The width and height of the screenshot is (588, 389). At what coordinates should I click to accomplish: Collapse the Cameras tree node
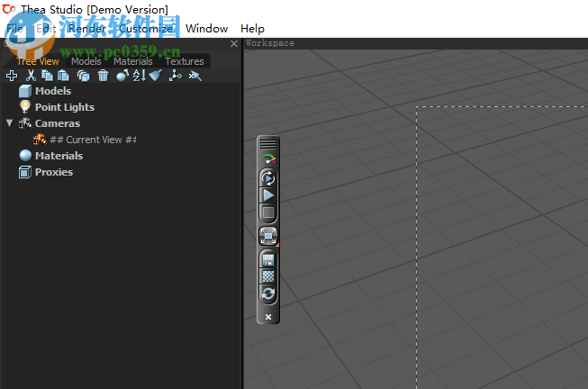(x=10, y=123)
